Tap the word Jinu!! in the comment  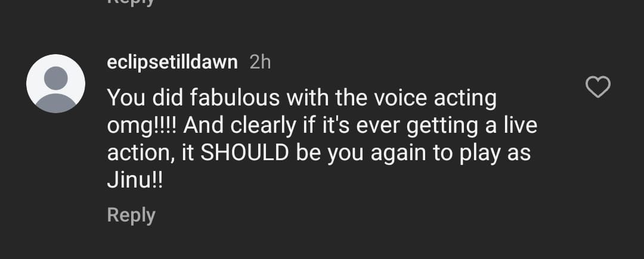[x=135, y=180]
